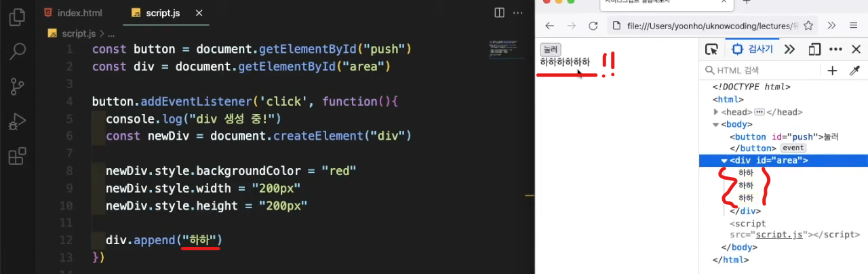Viewport: 868px width, 274px height.
Task: Create a new node with plus icon
Action: tap(833, 71)
